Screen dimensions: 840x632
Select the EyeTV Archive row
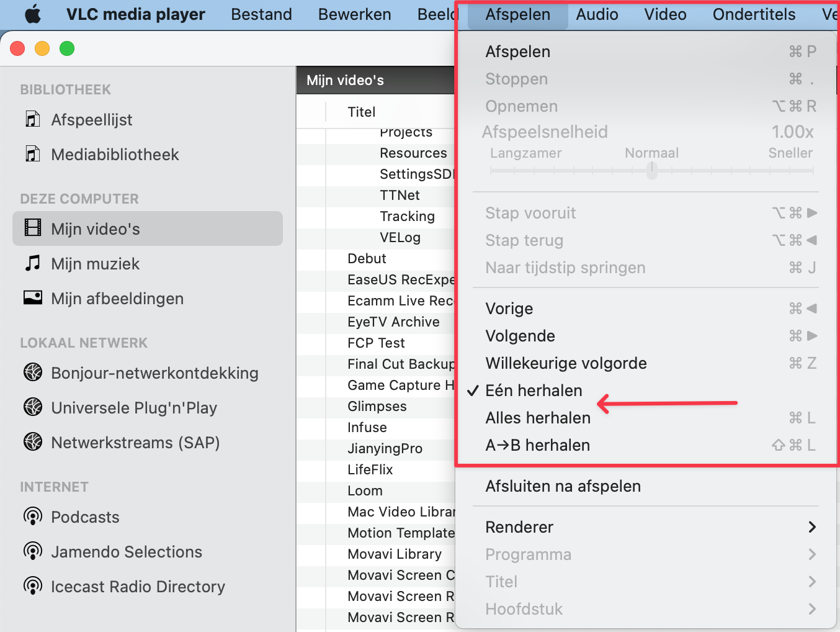[376, 322]
